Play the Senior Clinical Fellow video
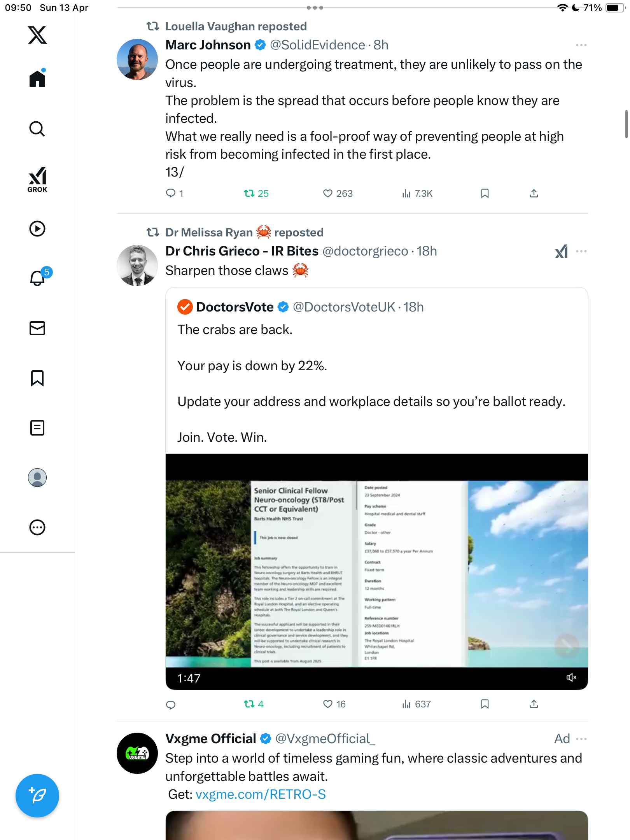 [376, 572]
